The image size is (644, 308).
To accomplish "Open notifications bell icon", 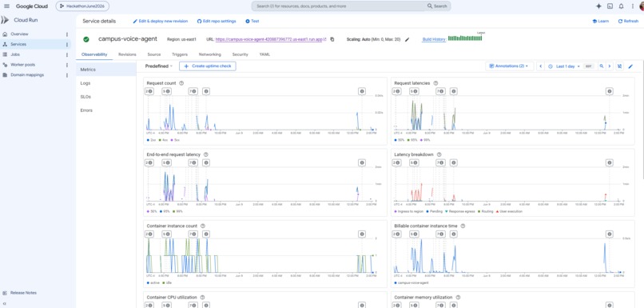I will tap(621, 6).
